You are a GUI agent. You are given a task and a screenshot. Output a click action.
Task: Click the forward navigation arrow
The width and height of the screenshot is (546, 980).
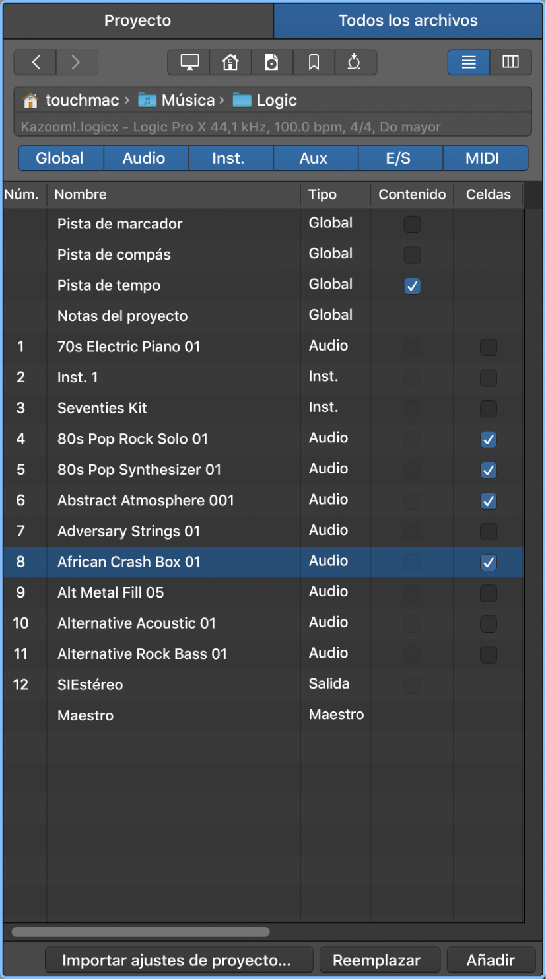(77, 62)
